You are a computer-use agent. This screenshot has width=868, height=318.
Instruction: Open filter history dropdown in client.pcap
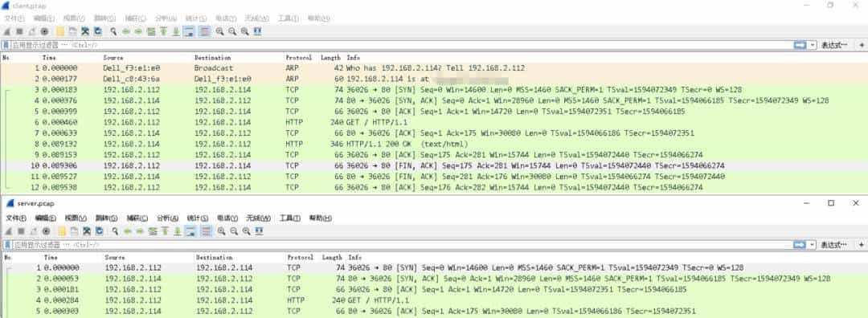pyautogui.click(x=813, y=45)
